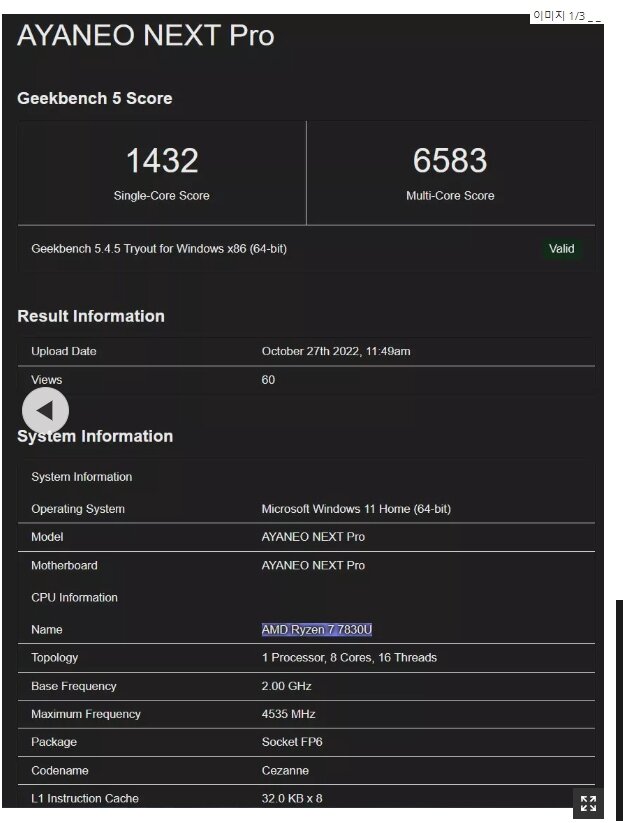
Task: Select the Result Information heading
Action: coord(91,316)
